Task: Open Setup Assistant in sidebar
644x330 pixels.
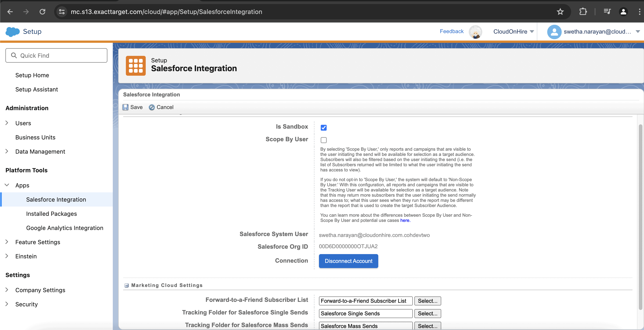Action: pyautogui.click(x=37, y=89)
